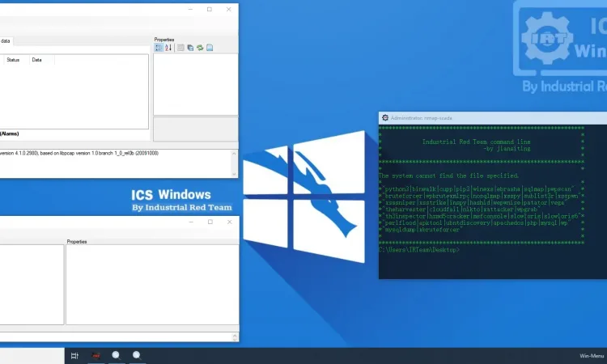The image size is (607, 364).
Task: Maximize the upper window
Action: click(210, 9)
